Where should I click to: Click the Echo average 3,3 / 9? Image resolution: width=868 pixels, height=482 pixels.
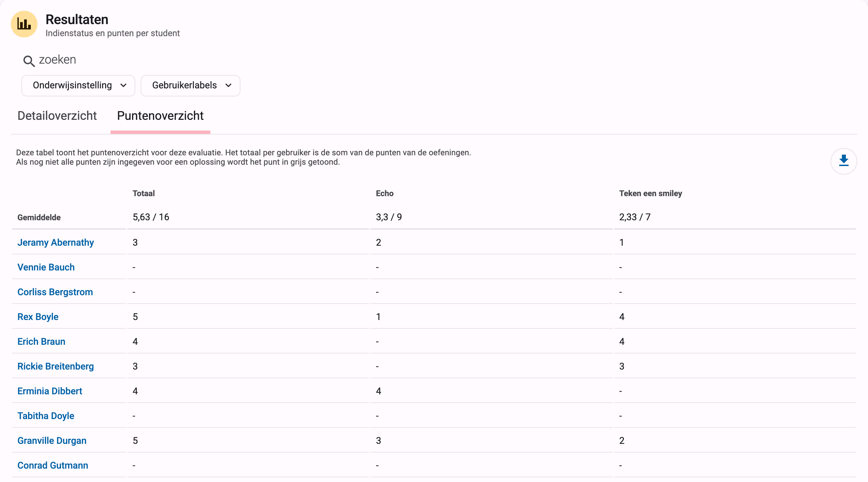click(389, 217)
